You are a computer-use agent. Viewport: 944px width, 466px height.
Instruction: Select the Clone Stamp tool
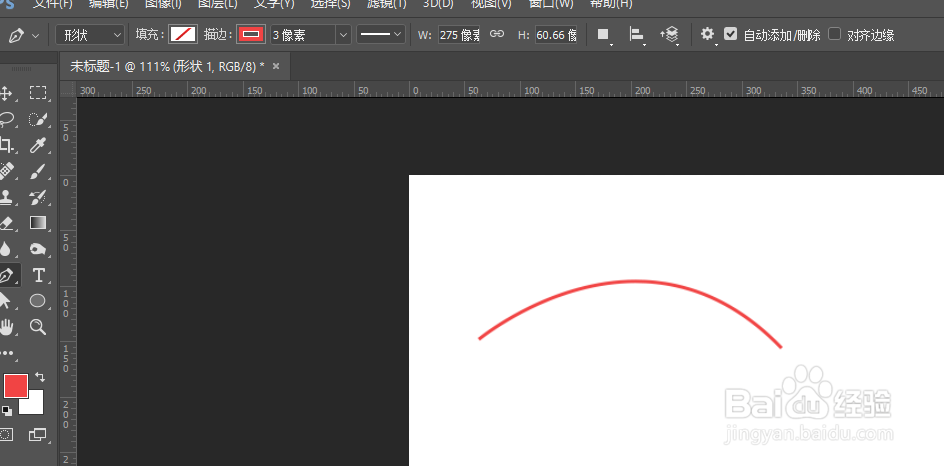[6, 197]
